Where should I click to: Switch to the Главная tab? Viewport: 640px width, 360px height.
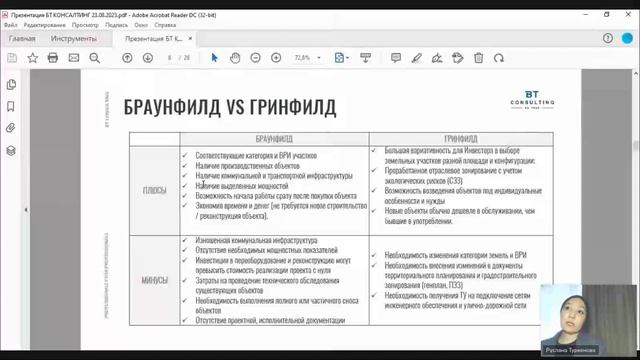[22, 38]
